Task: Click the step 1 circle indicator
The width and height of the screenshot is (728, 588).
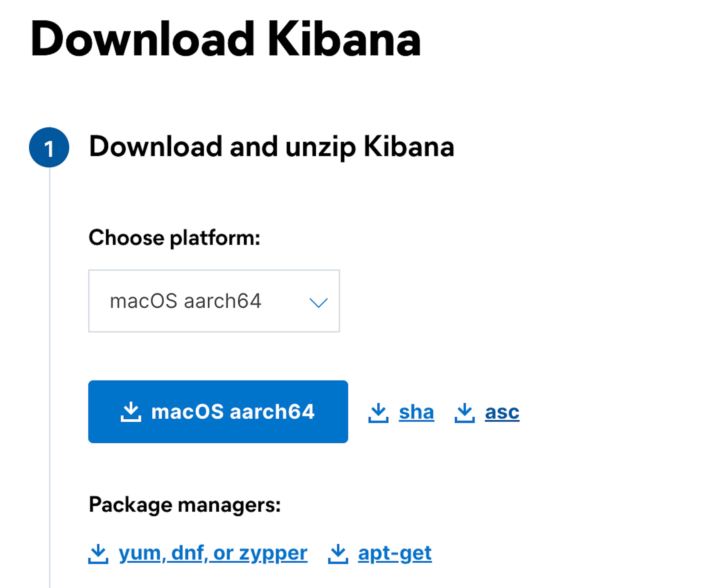Action: click(50, 147)
